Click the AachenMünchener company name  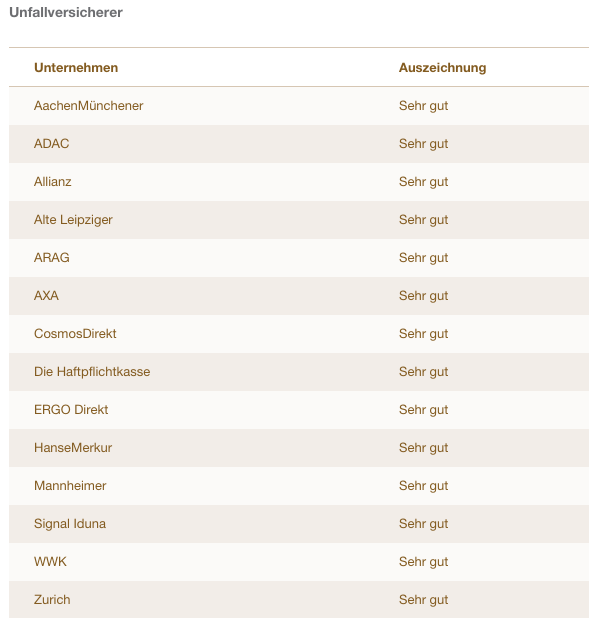point(88,106)
